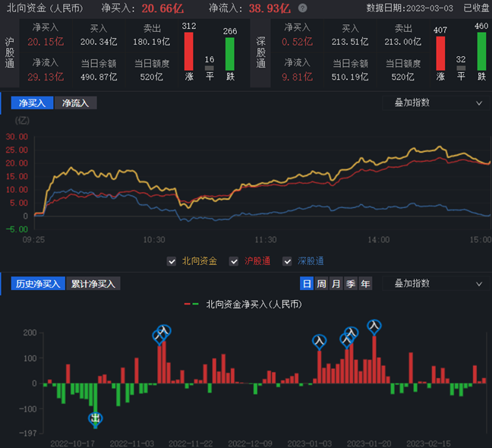Open the 累计净买入 tab
This screenshot has width=492, height=448.
coord(93,283)
